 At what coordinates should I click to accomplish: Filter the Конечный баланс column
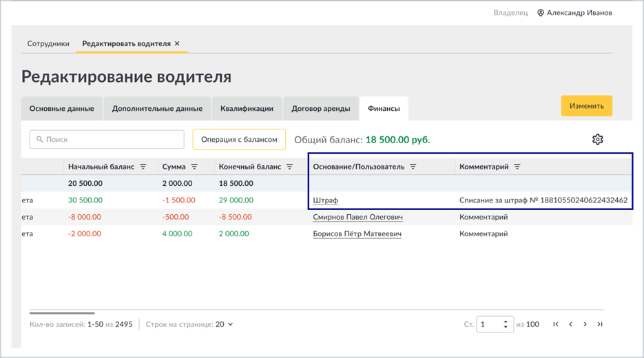(x=289, y=167)
